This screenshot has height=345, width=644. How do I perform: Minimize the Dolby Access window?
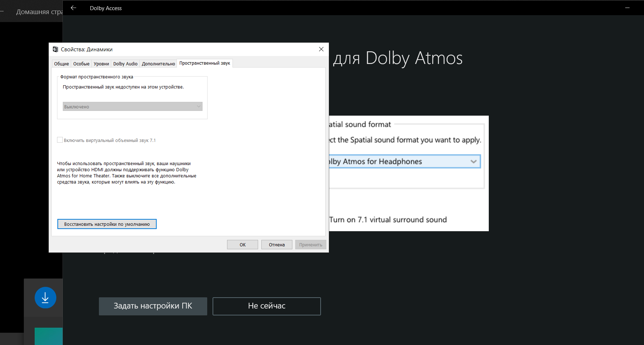click(627, 8)
